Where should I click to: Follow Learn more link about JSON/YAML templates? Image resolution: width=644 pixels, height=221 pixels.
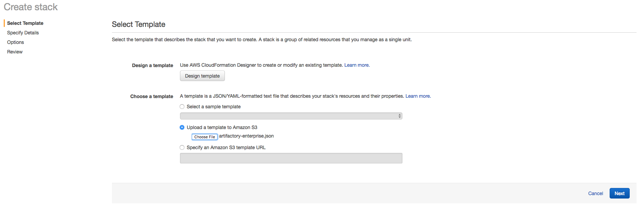417,96
